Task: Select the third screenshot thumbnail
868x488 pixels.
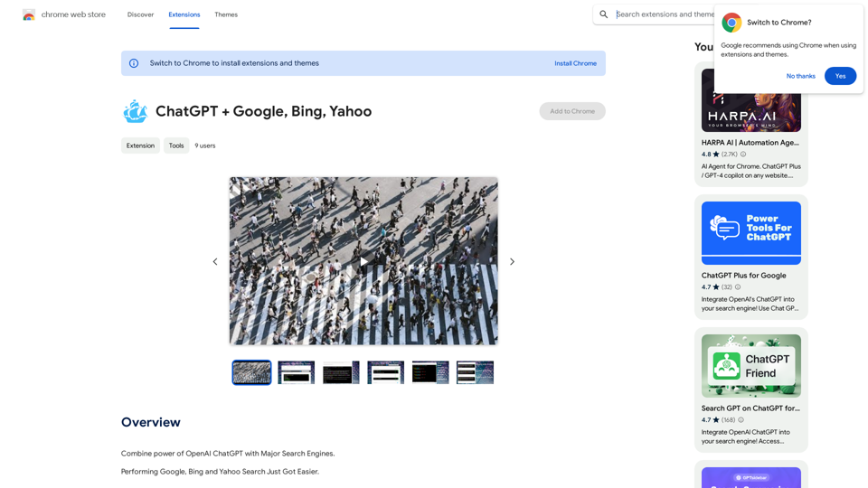Action: tap(341, 372)
